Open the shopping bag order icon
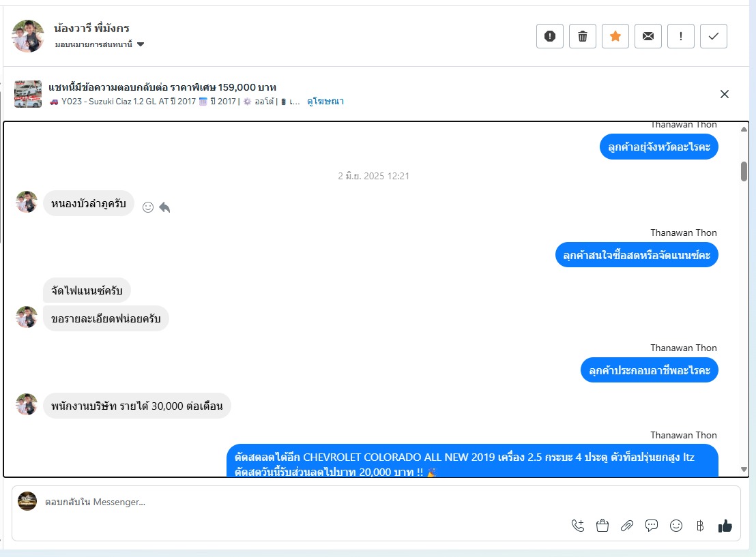 (602, 526)
